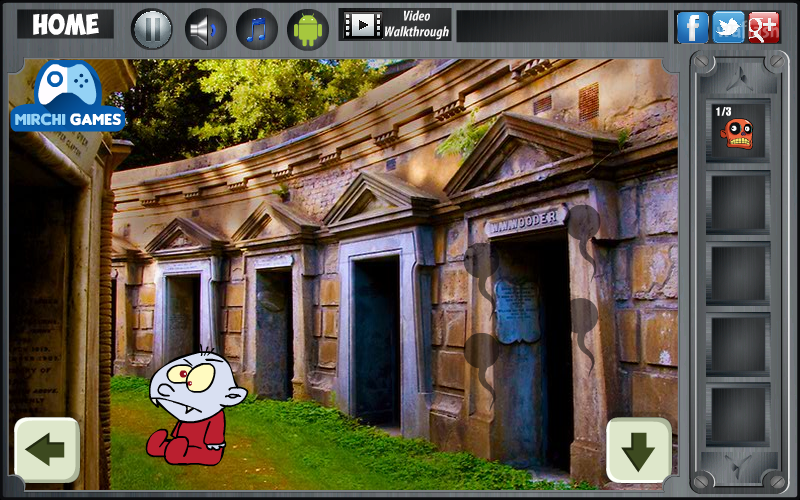Open the Android app link icon
The image size is (800, 500).
pyautogui.click(x=308, y=29)
